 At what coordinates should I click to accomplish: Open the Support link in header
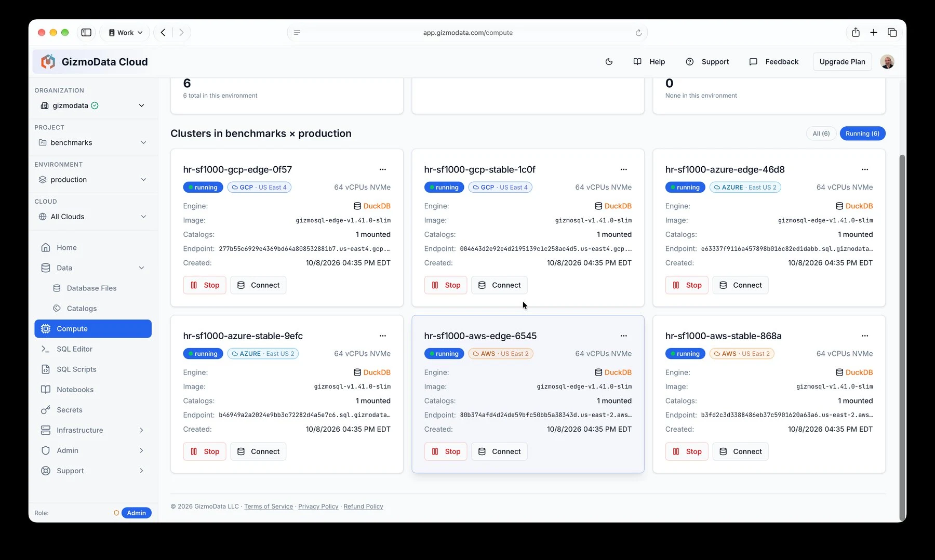[707, 62]
